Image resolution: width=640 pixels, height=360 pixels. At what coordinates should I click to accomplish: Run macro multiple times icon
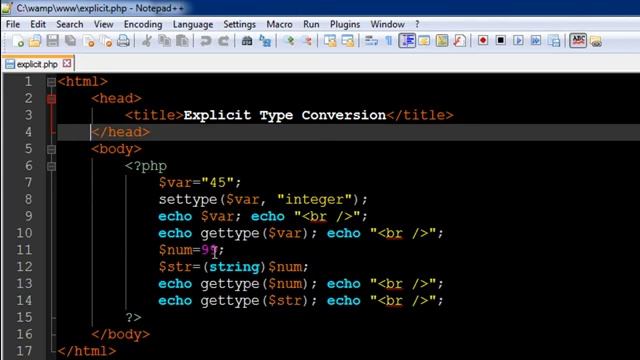[x=536, y=40]
